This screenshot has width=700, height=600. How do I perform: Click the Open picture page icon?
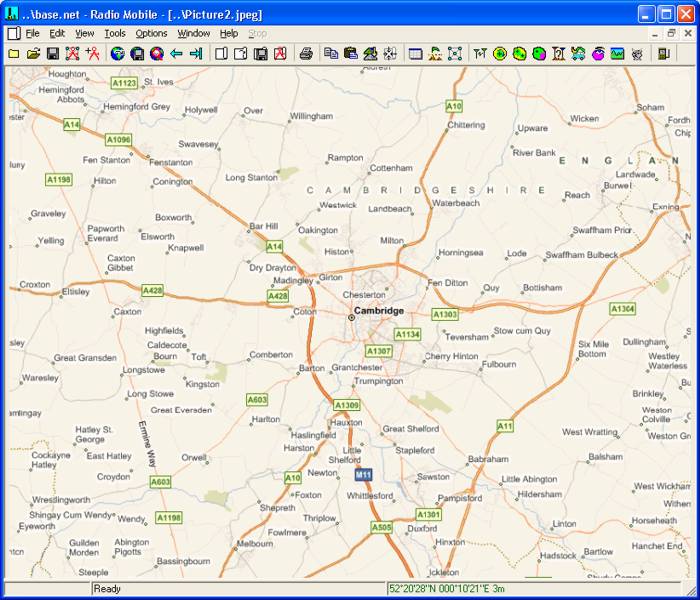(x=241, y=54)
